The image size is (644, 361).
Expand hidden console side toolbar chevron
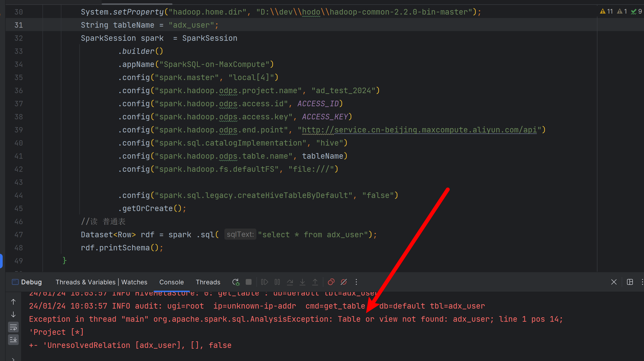[x=13, y=359]
